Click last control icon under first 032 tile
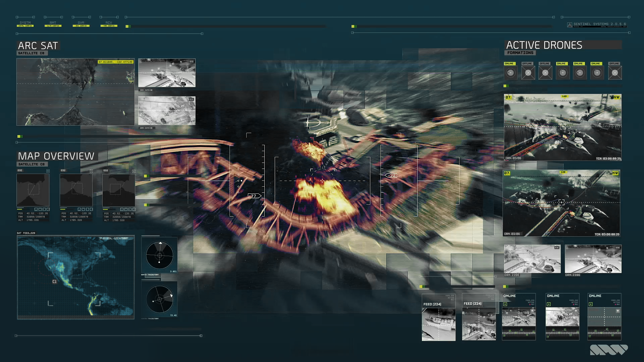 click(x=48, y=209)
